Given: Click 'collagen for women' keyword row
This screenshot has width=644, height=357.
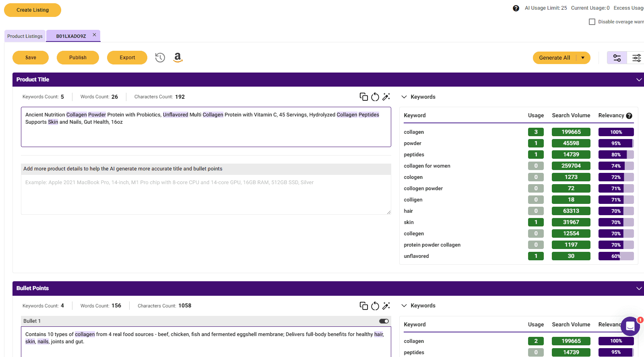Looking at the screenshot, I should 519,166.
